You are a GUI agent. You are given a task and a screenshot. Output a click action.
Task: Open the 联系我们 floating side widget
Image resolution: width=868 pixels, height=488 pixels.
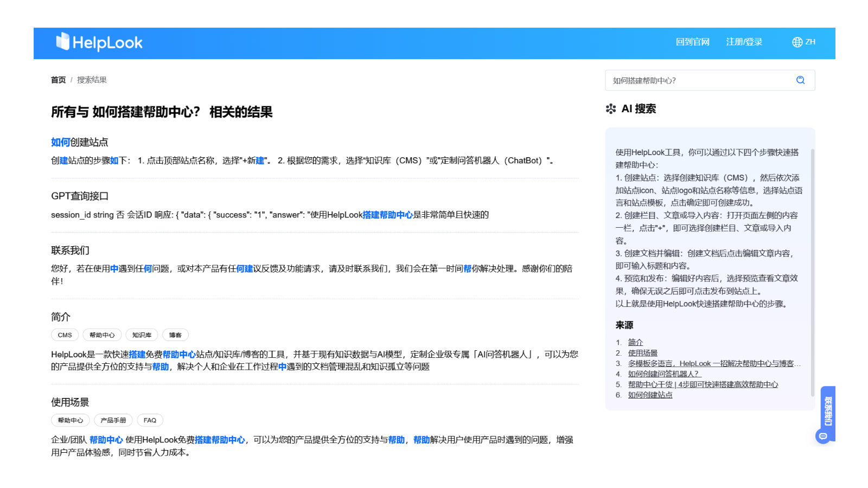828,411
